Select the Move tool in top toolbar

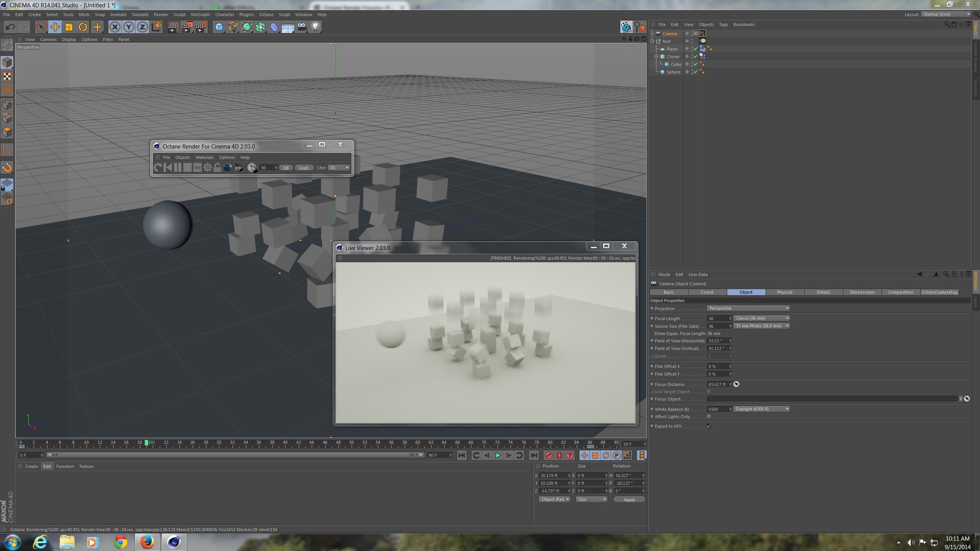(55, 27)
